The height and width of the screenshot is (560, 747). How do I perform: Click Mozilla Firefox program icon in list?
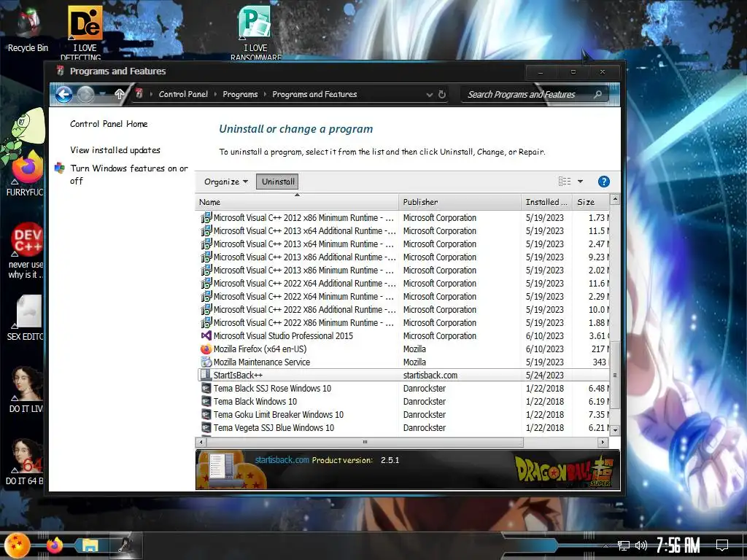coord(206,349)
